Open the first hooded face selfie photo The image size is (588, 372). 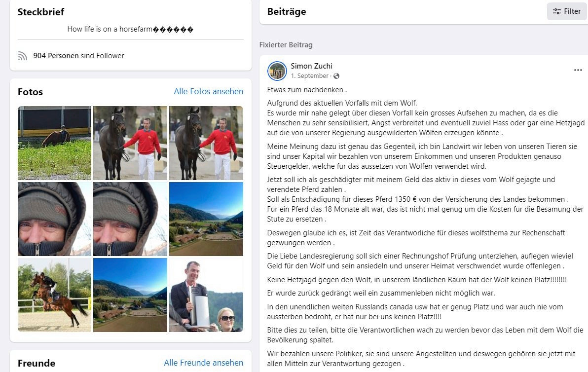pyautogui.click(x=54, y=219)
